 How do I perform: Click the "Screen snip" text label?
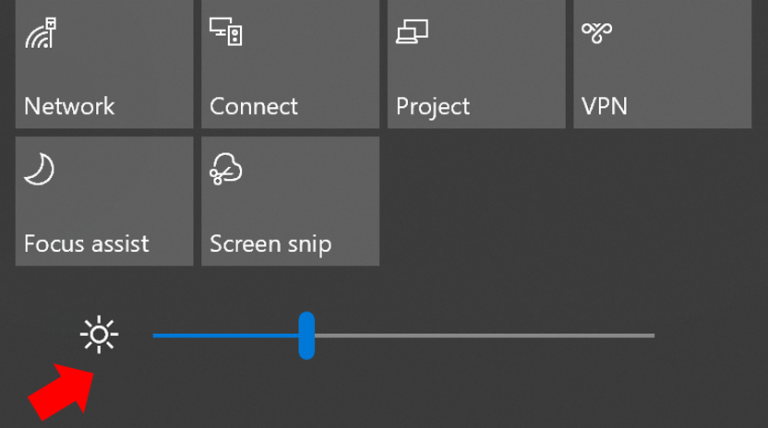270,244
